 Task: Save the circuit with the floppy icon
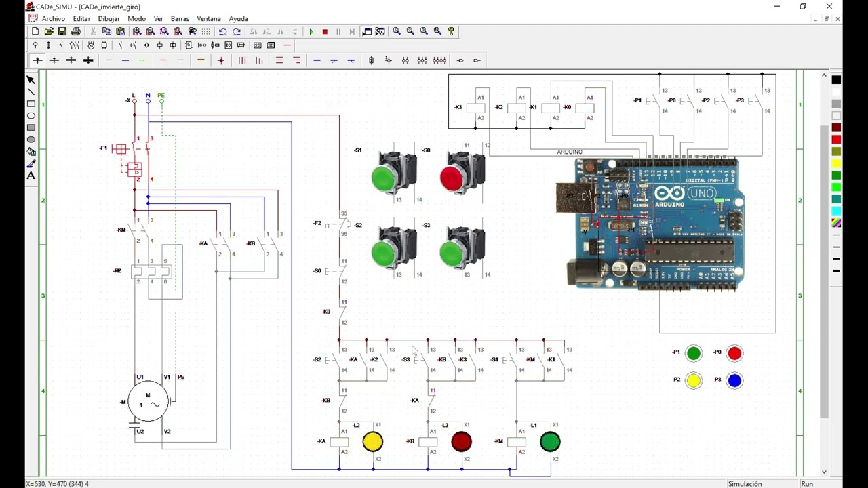coord(62,31)
